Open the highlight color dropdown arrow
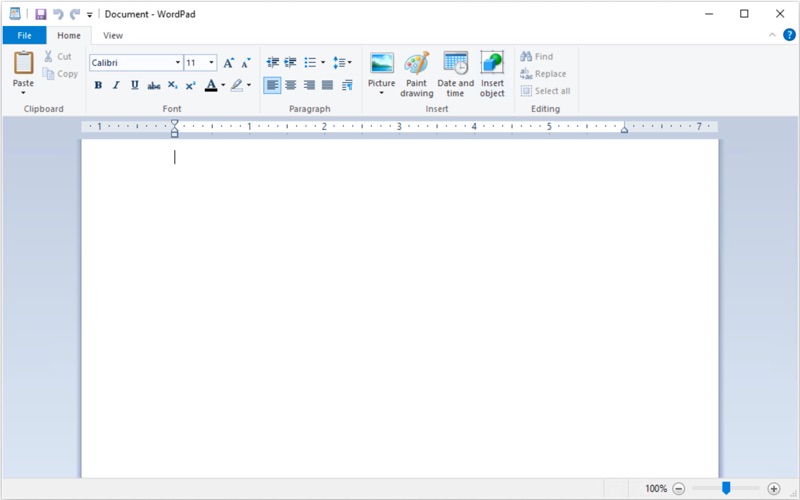800x500 pixels. pos(249,85)
